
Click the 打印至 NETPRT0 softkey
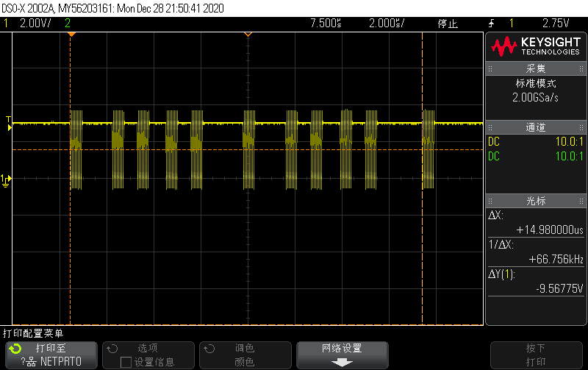pos(51,355)
